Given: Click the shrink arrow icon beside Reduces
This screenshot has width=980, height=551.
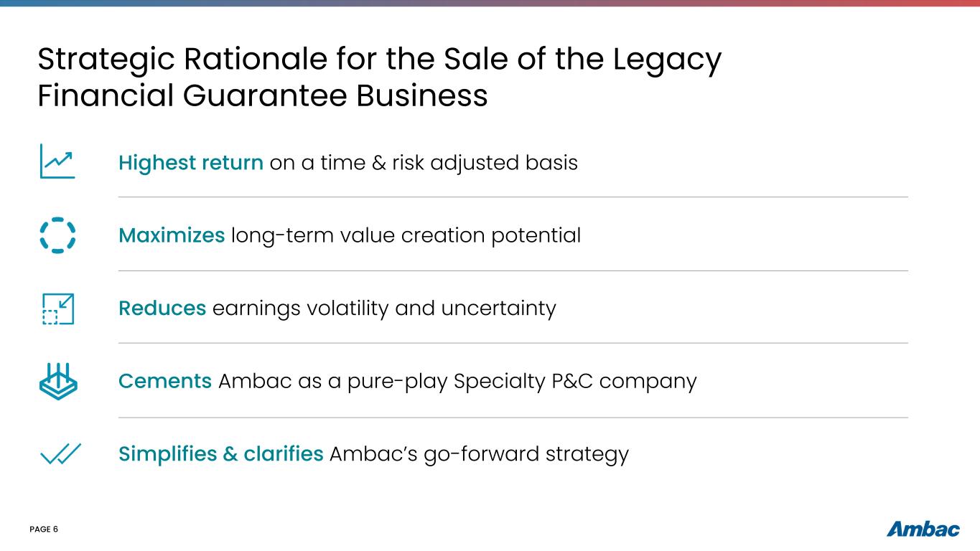Looking at the screenshot, I should pos(58,309).
